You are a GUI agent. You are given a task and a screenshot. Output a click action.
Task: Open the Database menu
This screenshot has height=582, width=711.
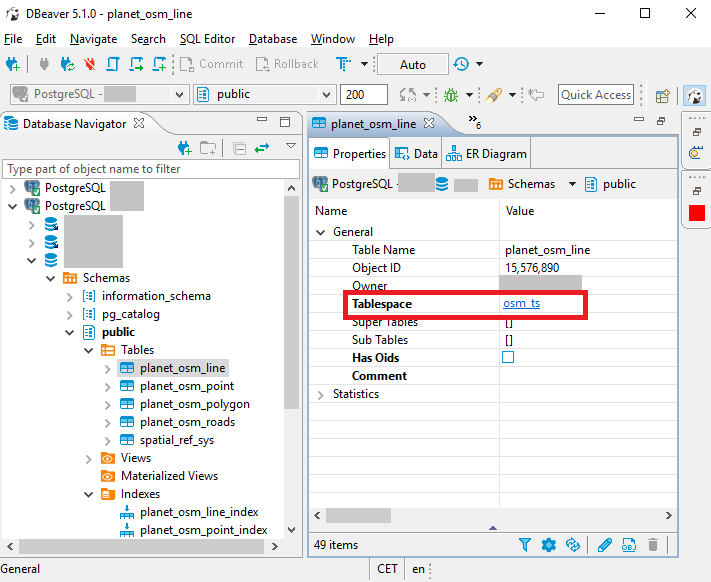[x=273, y=39]
